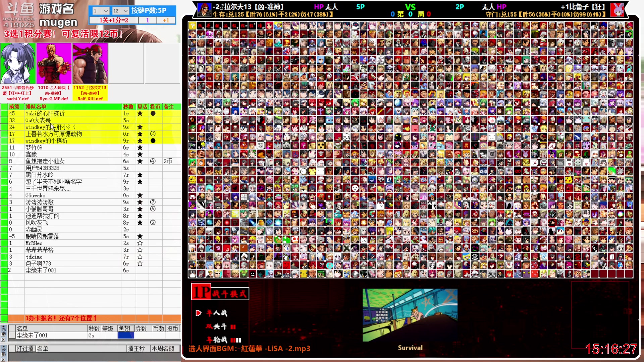This screenshot has height=362, width=644.
Task: Click the green VS indicator at top center
Action: (411, 6)
